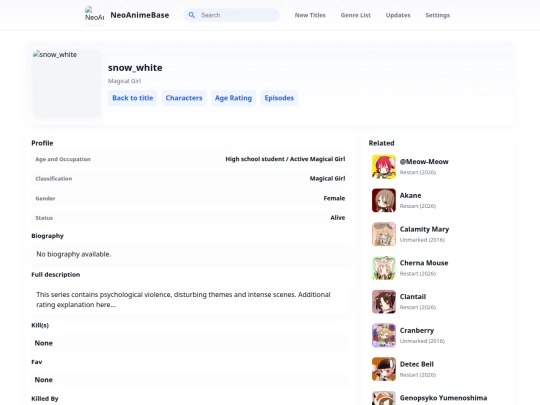Open the @Meow-Meow related link

[424, 162]
